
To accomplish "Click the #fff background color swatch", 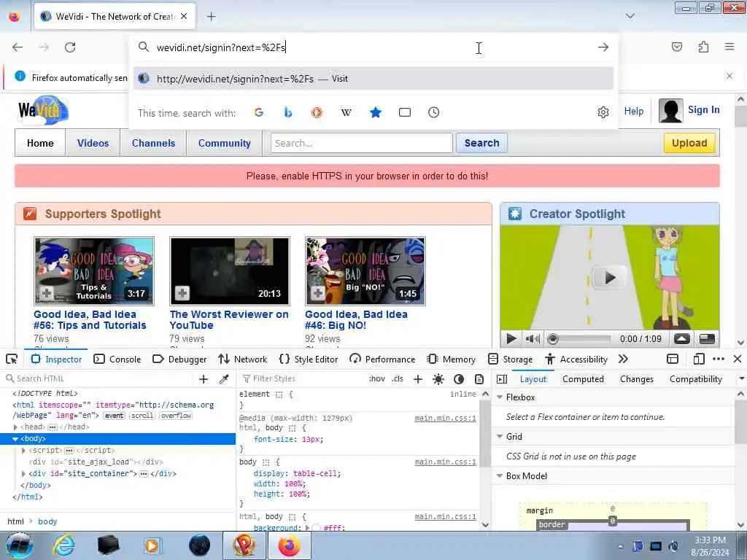I will click(317, 528).
